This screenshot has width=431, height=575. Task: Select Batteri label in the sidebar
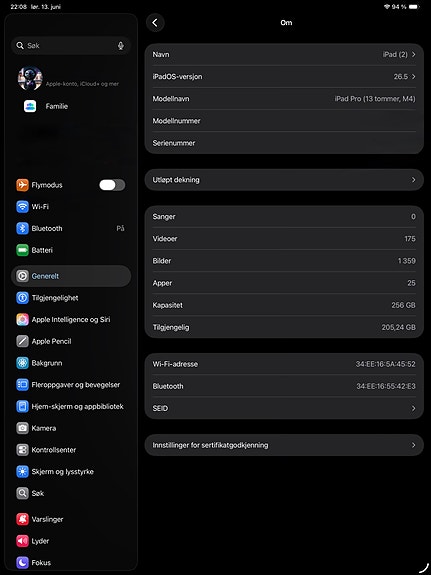42,250
